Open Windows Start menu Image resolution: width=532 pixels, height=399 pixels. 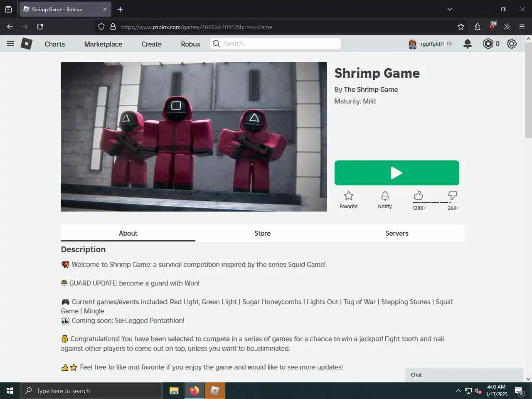click(10, 391)
